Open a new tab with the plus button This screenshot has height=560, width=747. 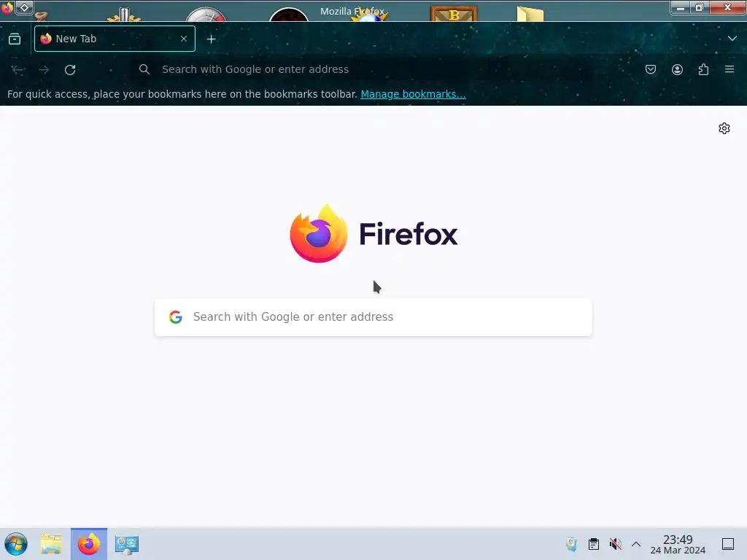(x=211, y=39)
